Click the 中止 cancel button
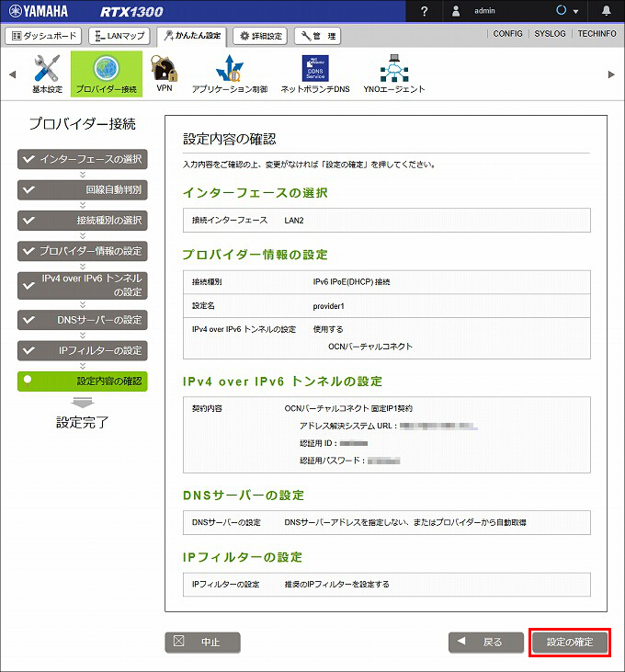 [x=202, y=642]
